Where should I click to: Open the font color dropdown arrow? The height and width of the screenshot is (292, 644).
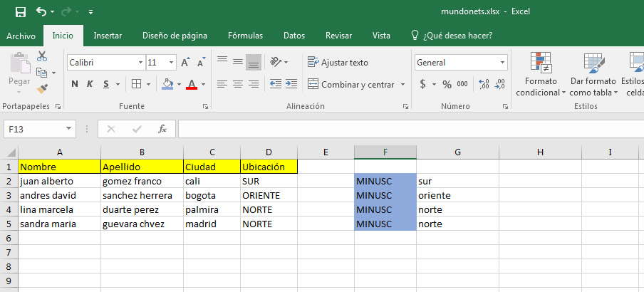tap(203, 85)
